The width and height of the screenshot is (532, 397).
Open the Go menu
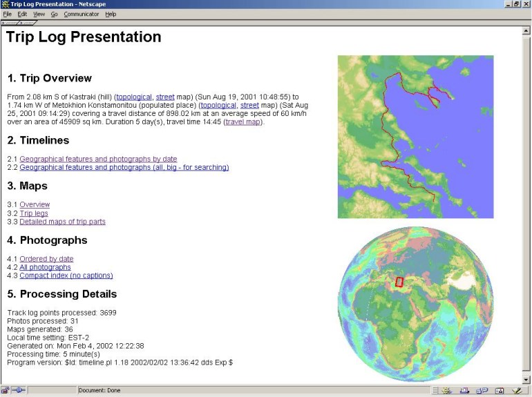click(x=55, y=14)
